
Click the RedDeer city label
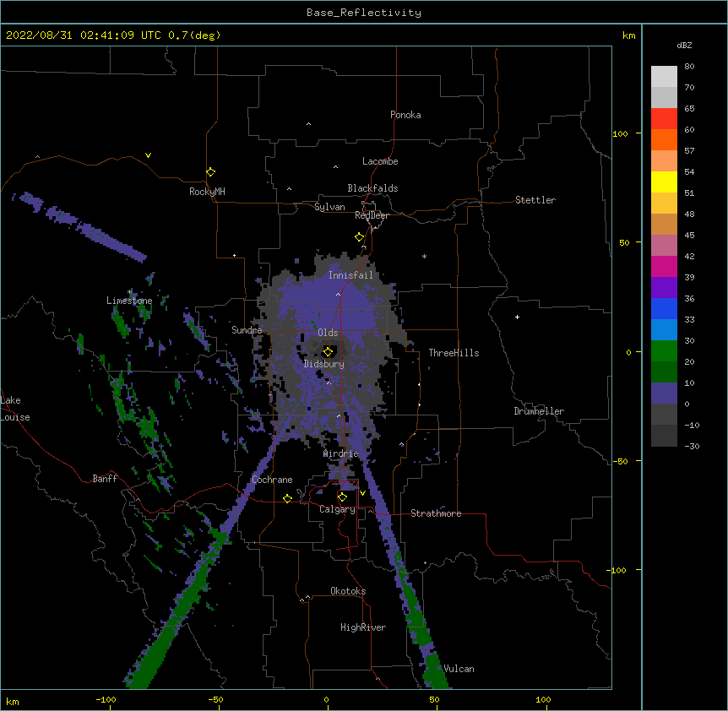pyautogui.click(x=372, y=215)
